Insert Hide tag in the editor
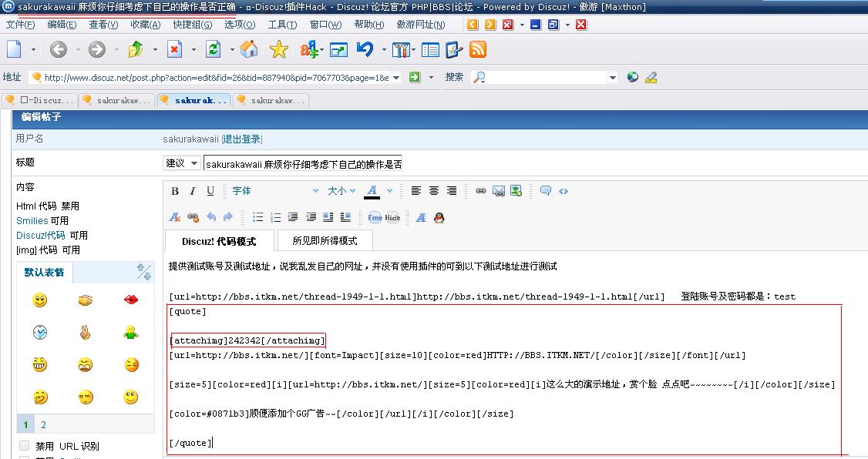The width and height of the screenshot is (868, 459). click(x=392, y=217)
